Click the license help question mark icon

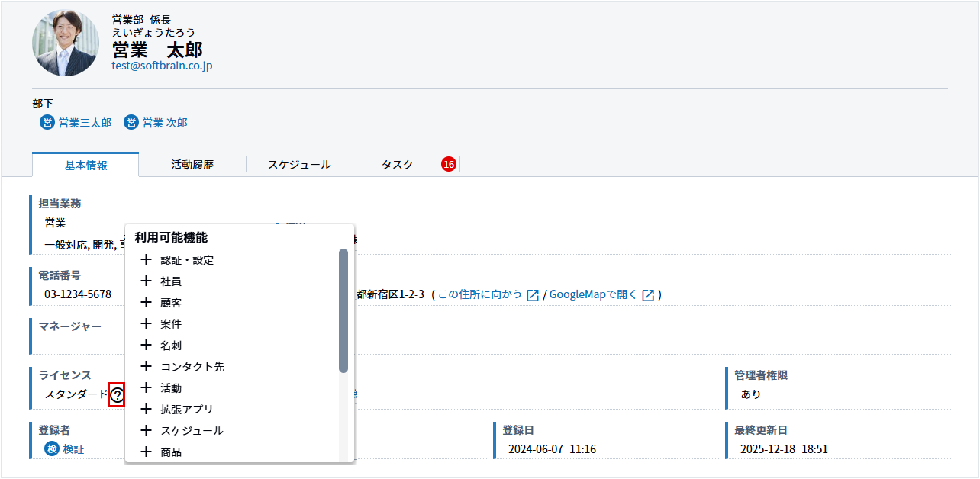click(x=117, y=395)
